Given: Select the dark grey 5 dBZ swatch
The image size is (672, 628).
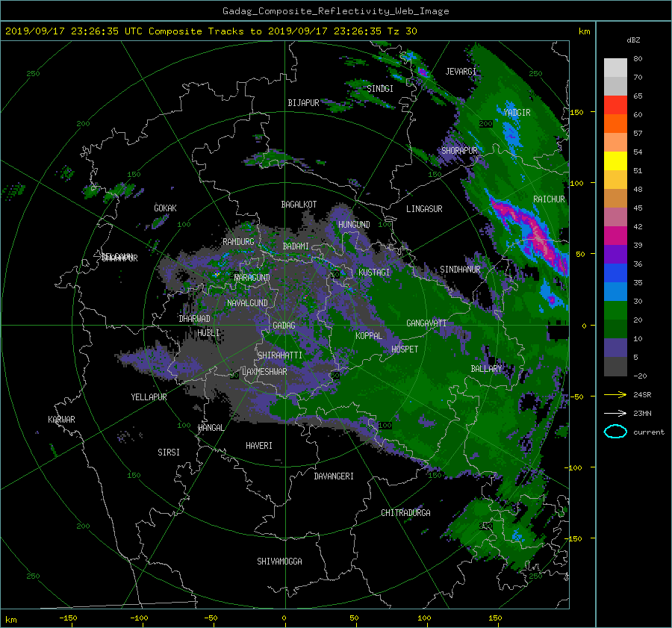Looking at the screenshot, I should pos(615,366).
